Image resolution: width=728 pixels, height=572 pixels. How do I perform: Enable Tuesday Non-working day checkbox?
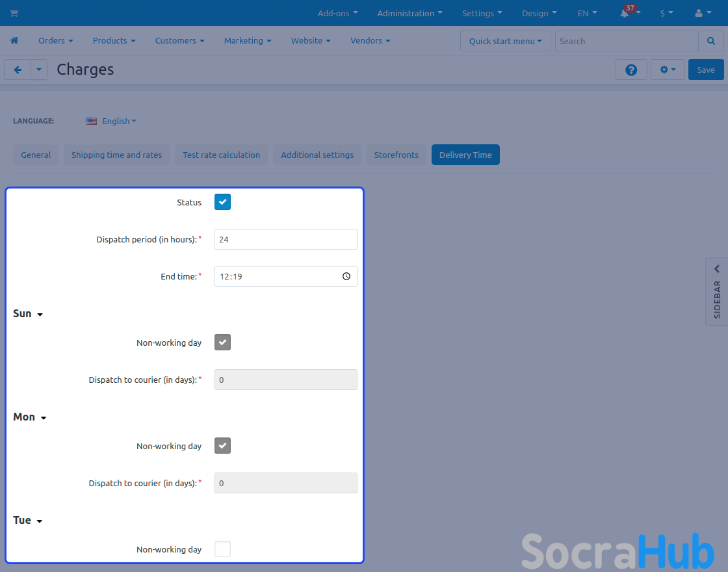pyautogui.click(x=222, y=549)
